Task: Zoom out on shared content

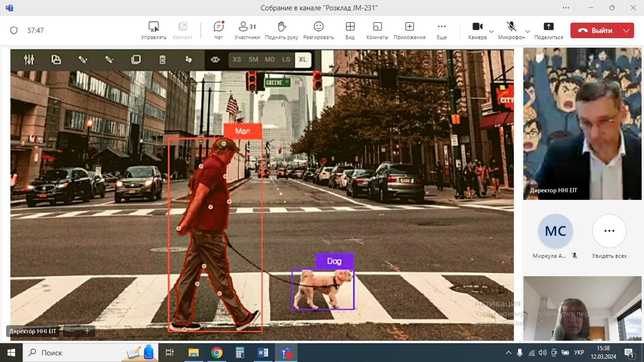Action: [71, 331]
